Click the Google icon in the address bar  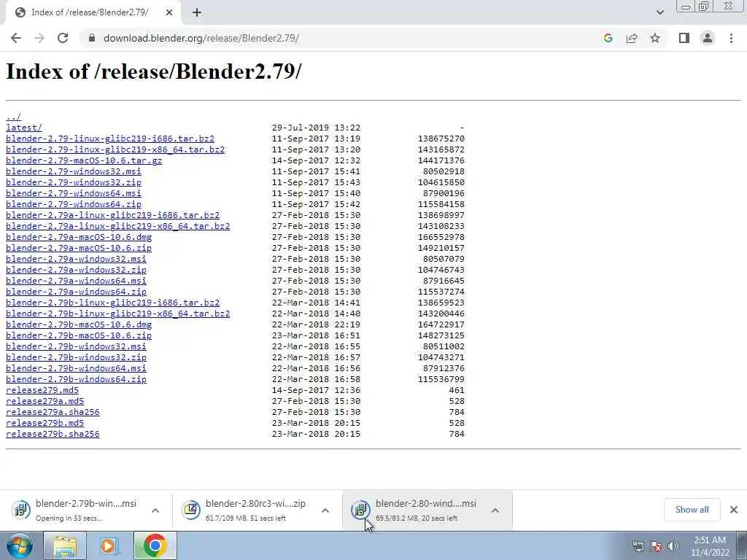(x=608, y=38)
